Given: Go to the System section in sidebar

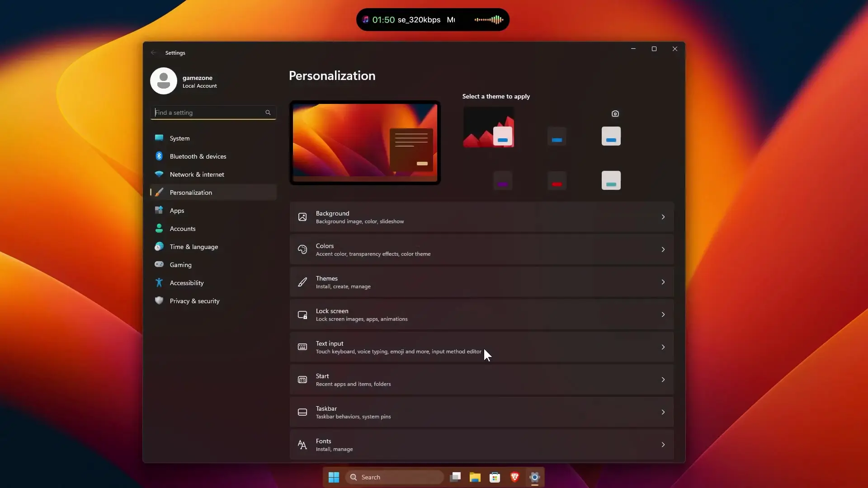Looking at the screenshot, I should pyautogui.click(x=179, y=138).
